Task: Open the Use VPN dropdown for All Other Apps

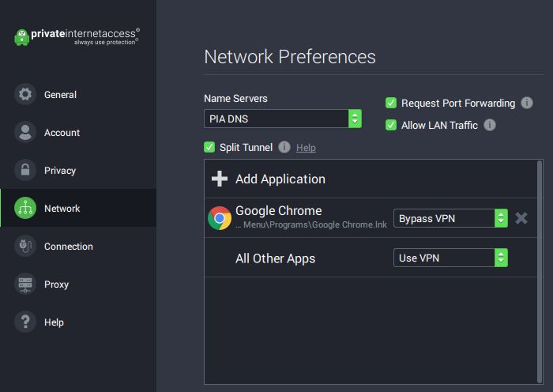Action: (x=451, y=258)
